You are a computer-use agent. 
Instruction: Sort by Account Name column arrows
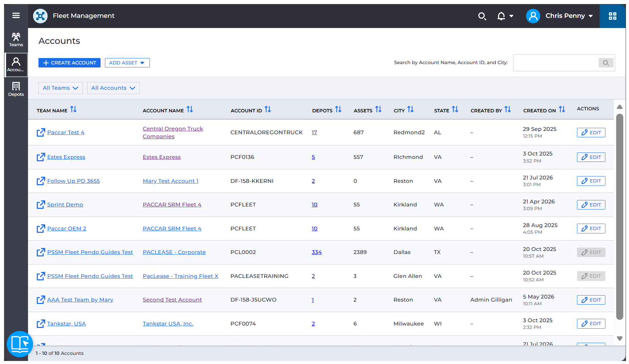coord(190,109)
